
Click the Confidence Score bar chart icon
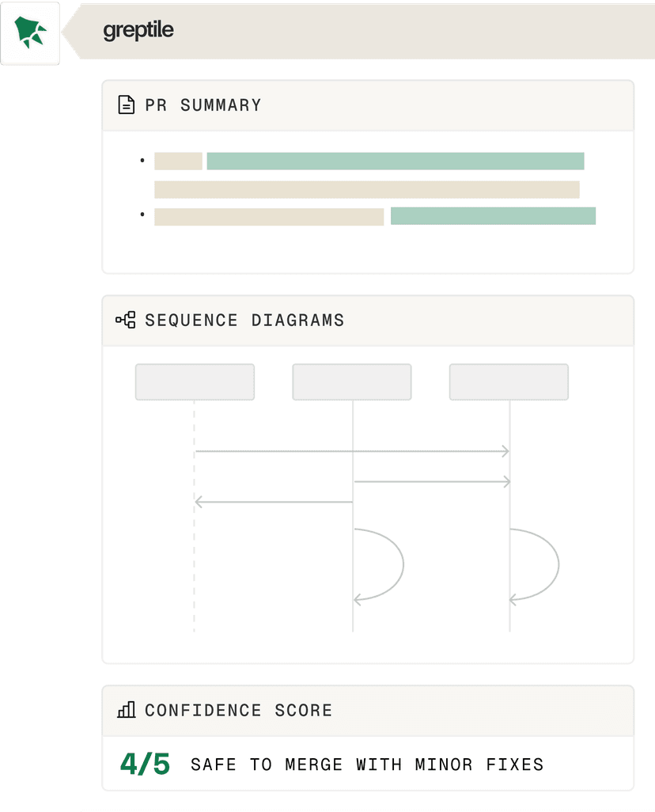(126, 710)
